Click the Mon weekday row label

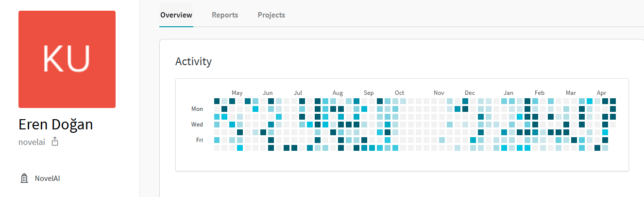(x=197, y=109)
